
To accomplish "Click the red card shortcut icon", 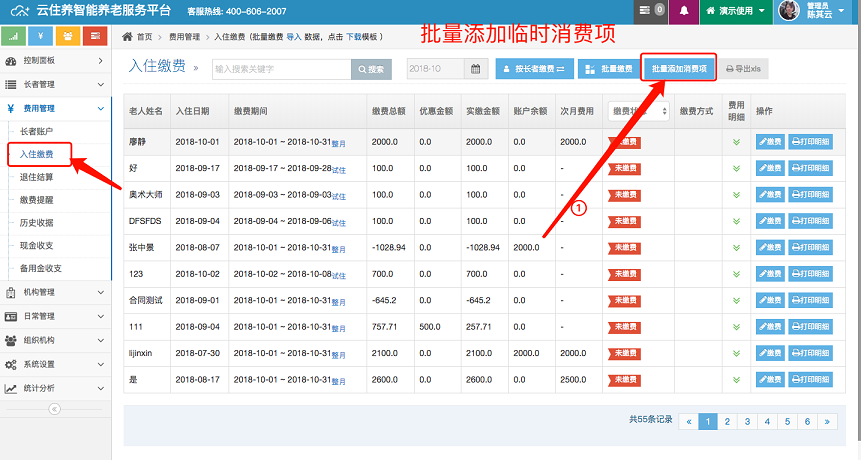I will pos(95,36).
